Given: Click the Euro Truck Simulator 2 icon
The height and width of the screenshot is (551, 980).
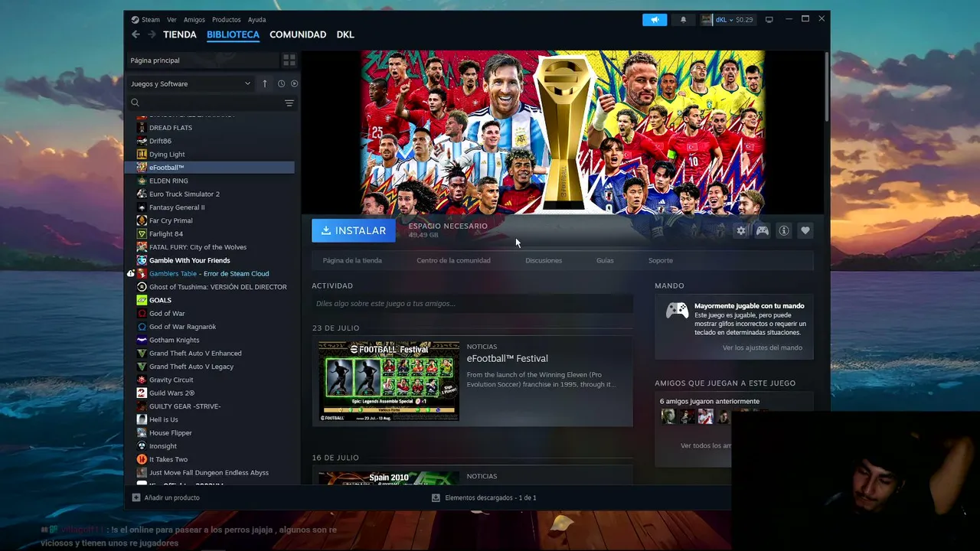Looking at the screenshot, I should (x=142, y=194).
